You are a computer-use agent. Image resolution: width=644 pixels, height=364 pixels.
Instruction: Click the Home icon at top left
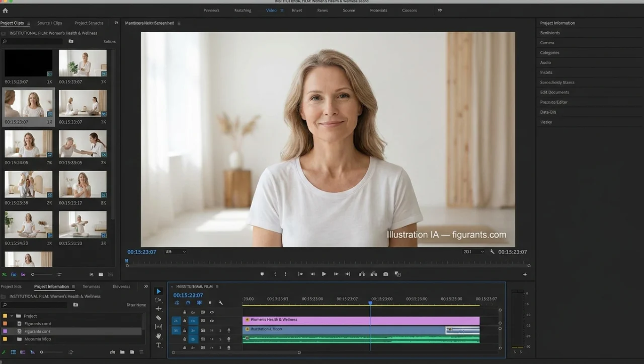5,10
